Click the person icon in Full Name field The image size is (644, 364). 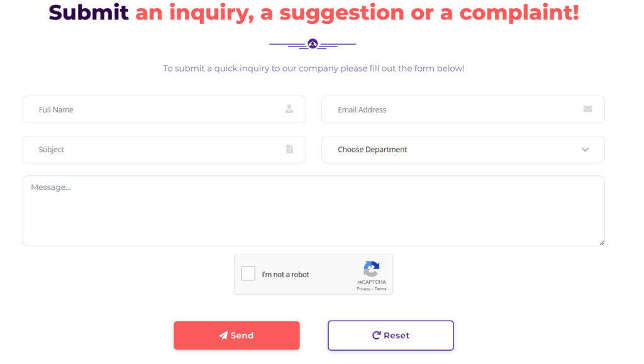289,109
